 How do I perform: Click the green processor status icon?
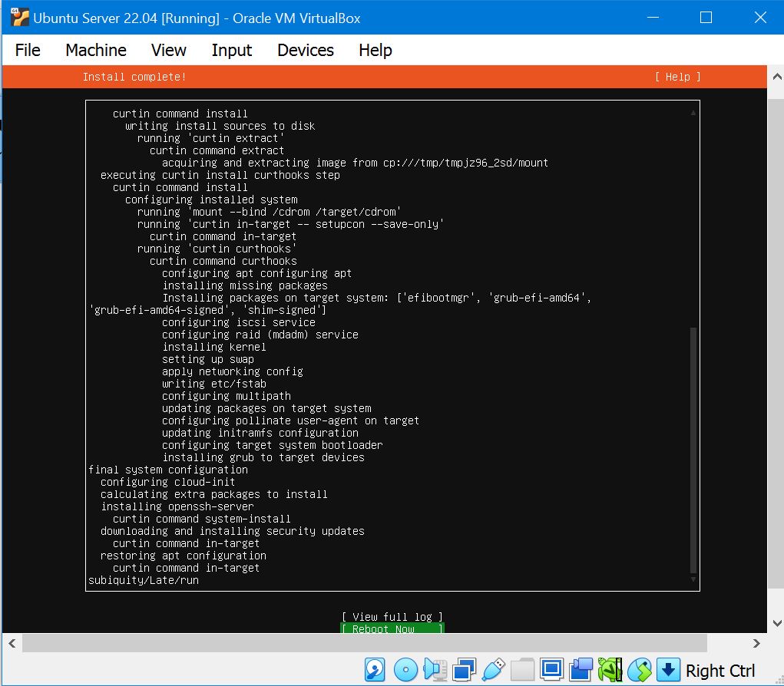(x=610, y=670)
